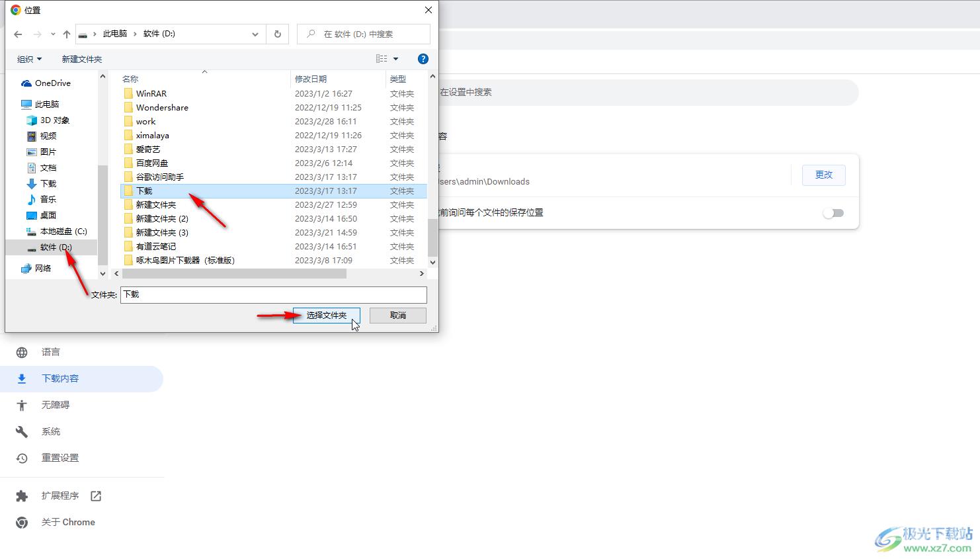Screen dimensions: 980x559
Task: Select 本地磁盘 (C:) drive
Action: point(56,232)
